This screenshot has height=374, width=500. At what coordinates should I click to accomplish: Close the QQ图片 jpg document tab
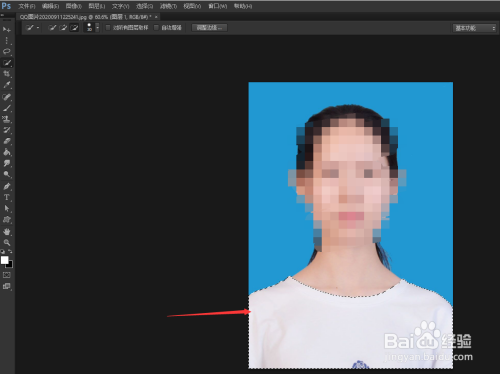[x=156, y=17]
